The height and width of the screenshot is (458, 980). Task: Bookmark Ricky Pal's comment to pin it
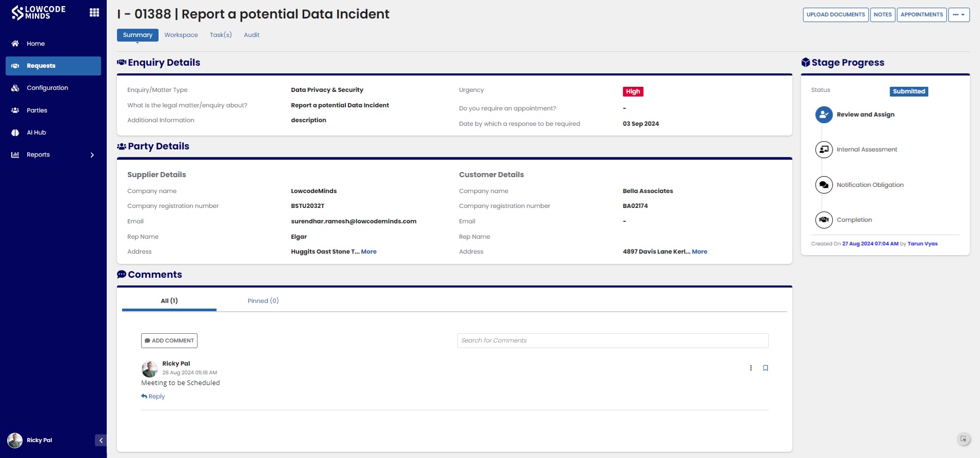[x=766, y=368]
